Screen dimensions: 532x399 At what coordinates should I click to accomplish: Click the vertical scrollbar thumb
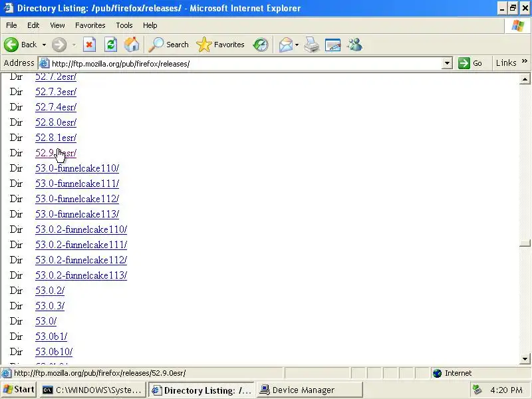(x=525, y=243)
